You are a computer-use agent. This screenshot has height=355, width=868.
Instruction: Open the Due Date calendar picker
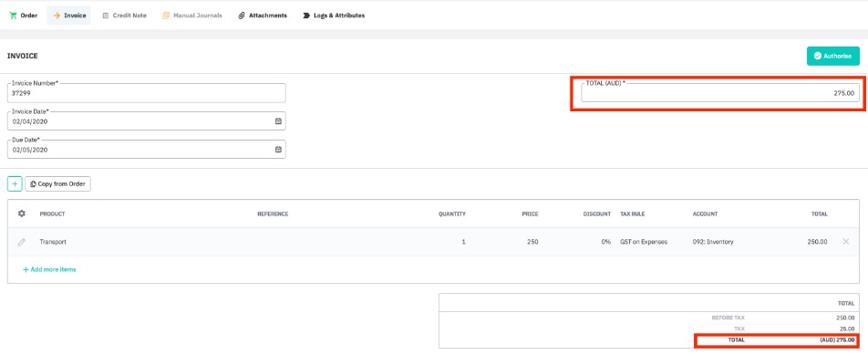(278, 149)
